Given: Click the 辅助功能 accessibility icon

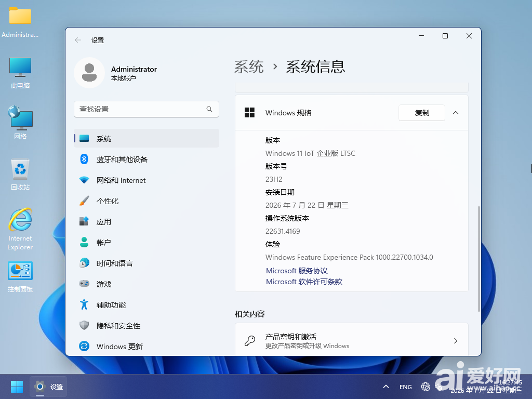Looking at the screenshot, I should tap(84, 304).
